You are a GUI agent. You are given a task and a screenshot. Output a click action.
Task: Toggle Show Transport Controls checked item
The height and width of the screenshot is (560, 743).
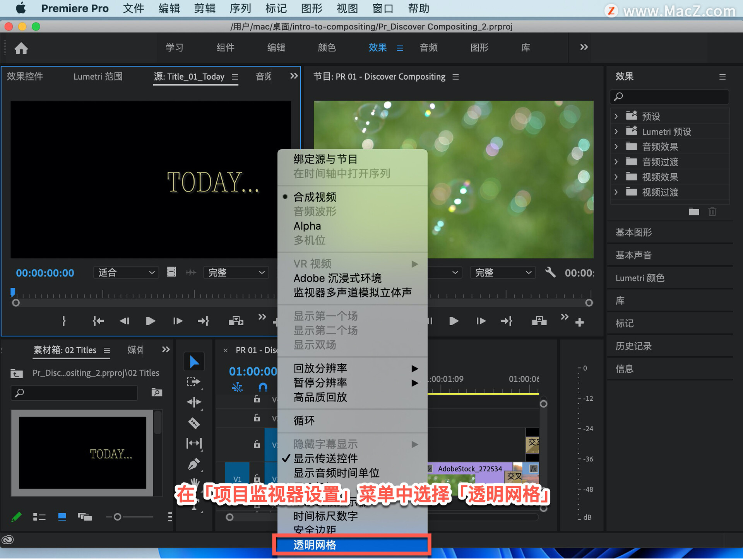[325, 459]
